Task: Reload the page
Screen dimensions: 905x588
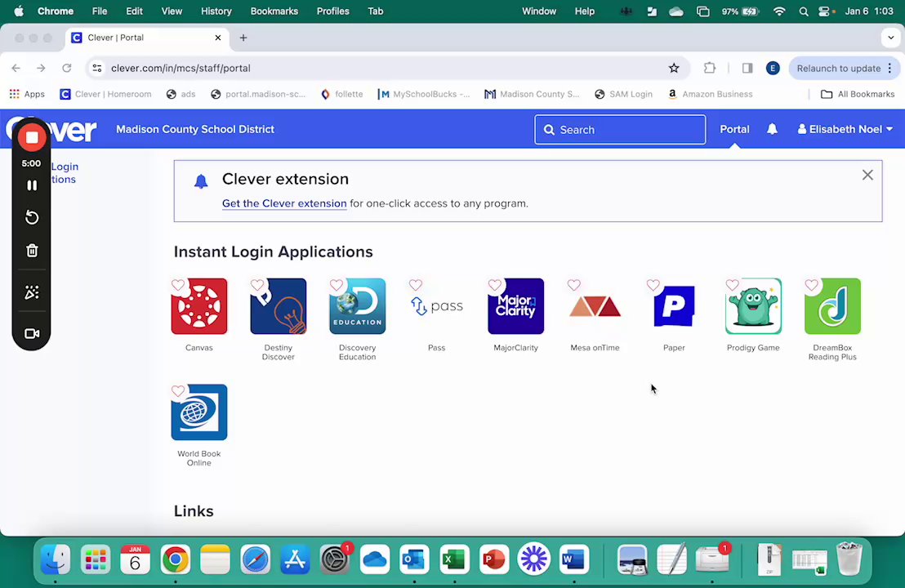Action: [x=67, y=68]
